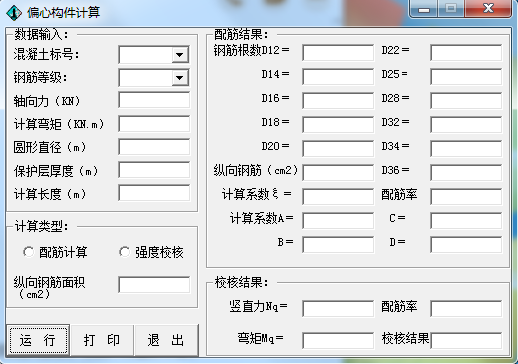Viewport: 518px width, 364px height.
Task: Click the 运行 button
Action: point(38,340)
